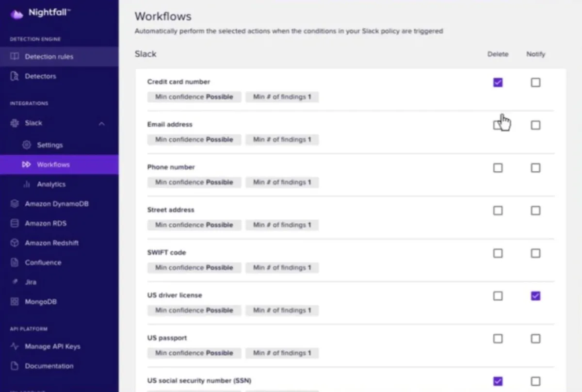
Task: Click Credit card number Min confidence Possible tag
Action: click(x=194, y=97)
